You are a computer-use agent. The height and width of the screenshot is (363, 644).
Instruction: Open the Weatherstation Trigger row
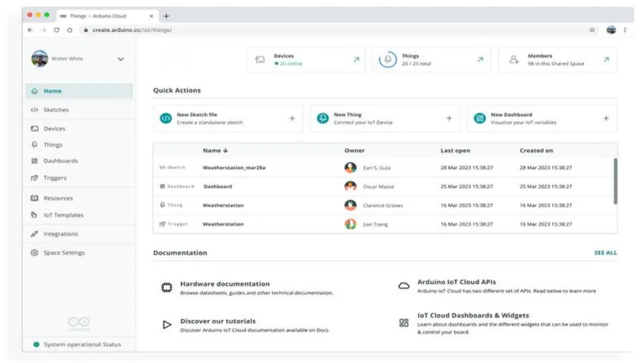tap(383, 224)
